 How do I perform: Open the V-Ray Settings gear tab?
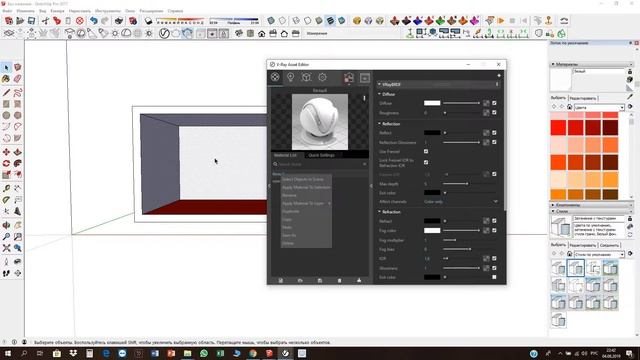click(x=322, y=77)
